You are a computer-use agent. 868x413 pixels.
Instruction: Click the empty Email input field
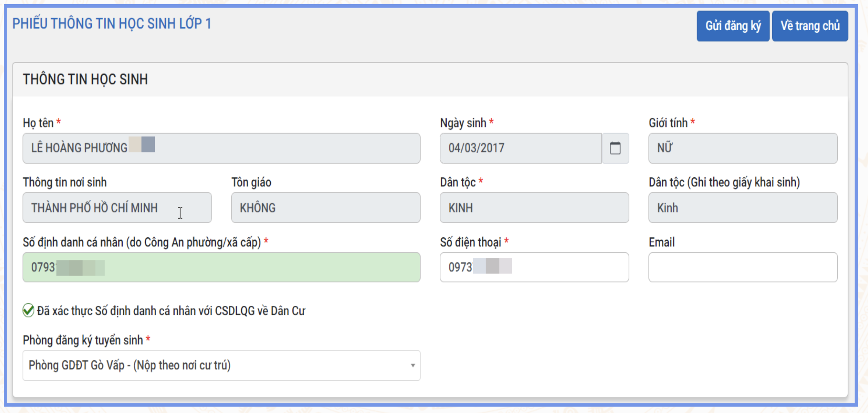pyautogui.click(x=743, y=267)
